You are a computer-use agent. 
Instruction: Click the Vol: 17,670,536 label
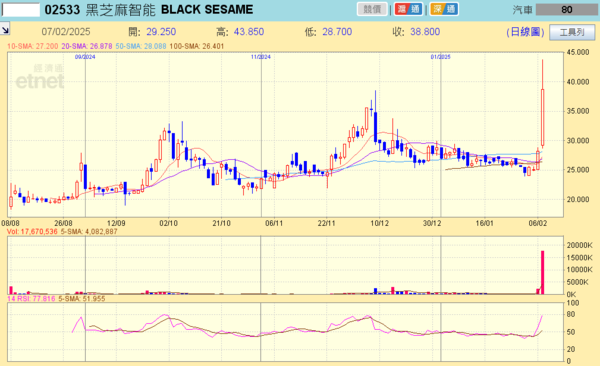(32, 232)
